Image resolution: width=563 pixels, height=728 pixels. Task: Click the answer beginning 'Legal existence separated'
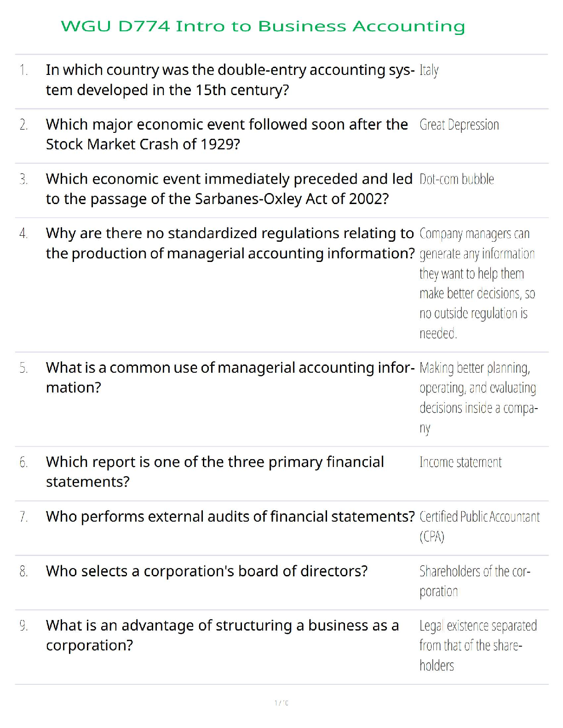(478, 645)
